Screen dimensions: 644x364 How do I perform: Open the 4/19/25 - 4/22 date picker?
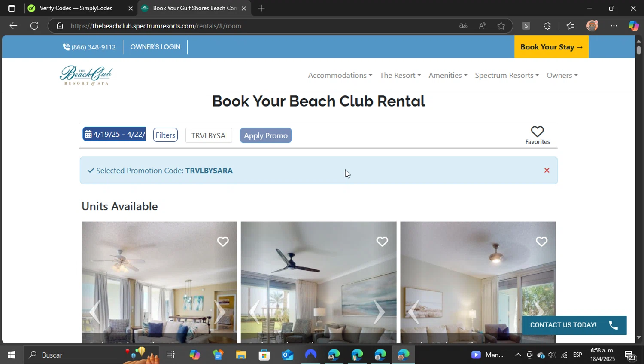pos(114,134)
